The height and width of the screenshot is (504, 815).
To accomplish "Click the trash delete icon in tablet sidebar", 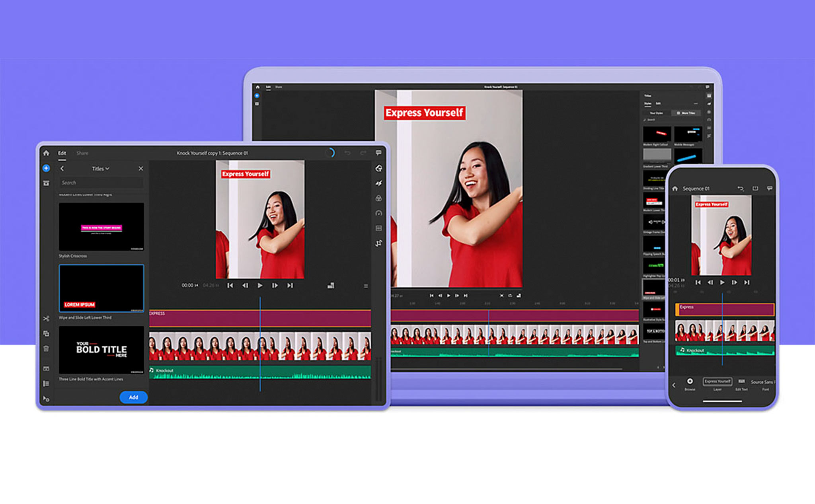I will point(46,349).
